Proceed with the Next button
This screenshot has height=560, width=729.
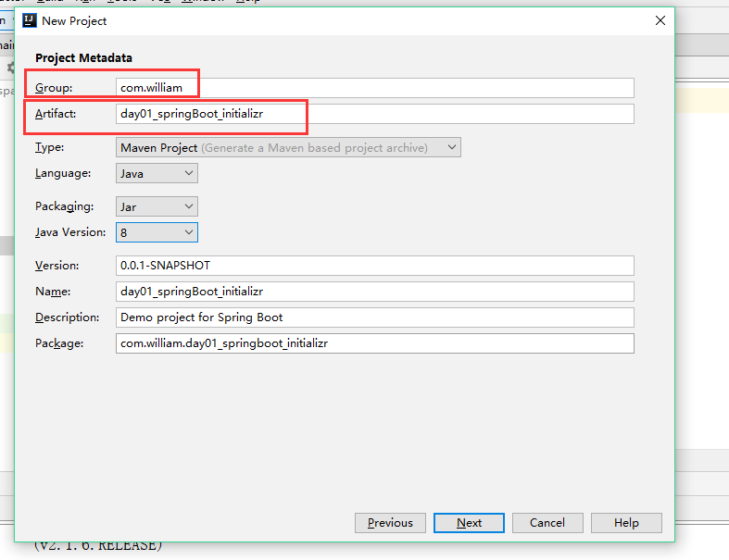pos(469,523)
